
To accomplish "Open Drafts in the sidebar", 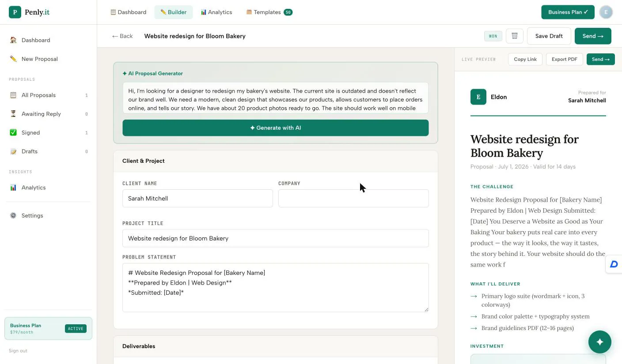I will (49, 151).
